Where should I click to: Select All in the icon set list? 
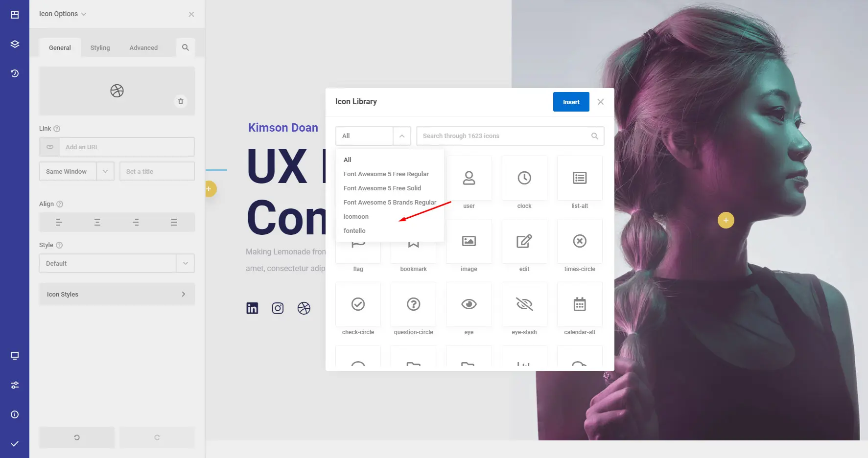(x=348, y=160)
